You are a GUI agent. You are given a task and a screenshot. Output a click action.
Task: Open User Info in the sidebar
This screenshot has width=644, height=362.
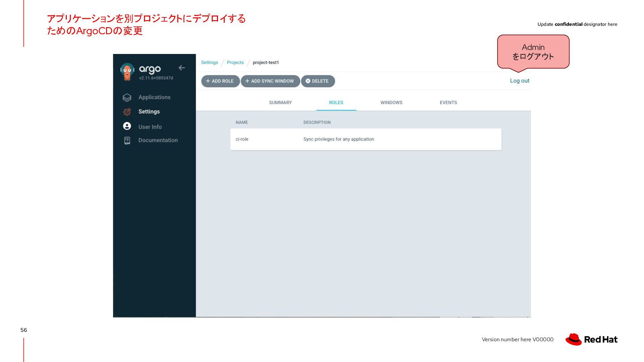(x=150, y=127)
